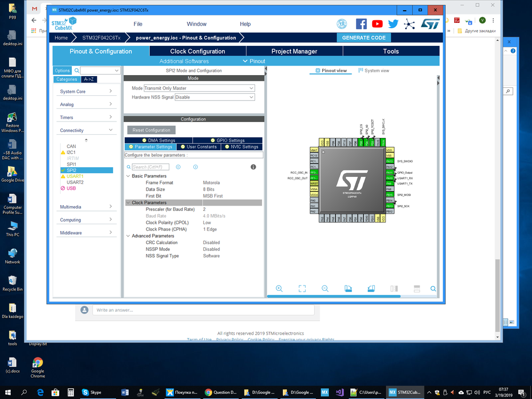Image resolution: width=532 pixels, height=399 pixels.
Task: Click the ST logo in the header
Action: pos(430,24)
